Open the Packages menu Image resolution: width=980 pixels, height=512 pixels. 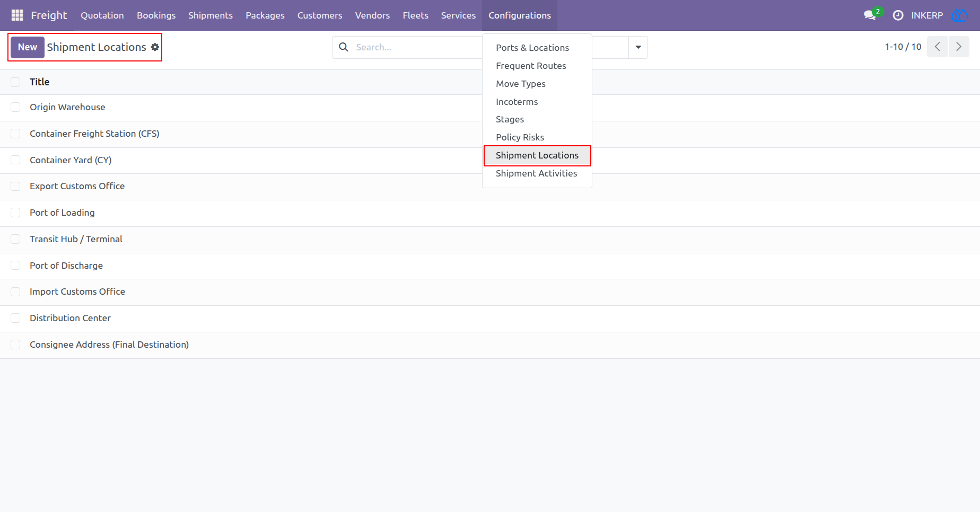265,15
